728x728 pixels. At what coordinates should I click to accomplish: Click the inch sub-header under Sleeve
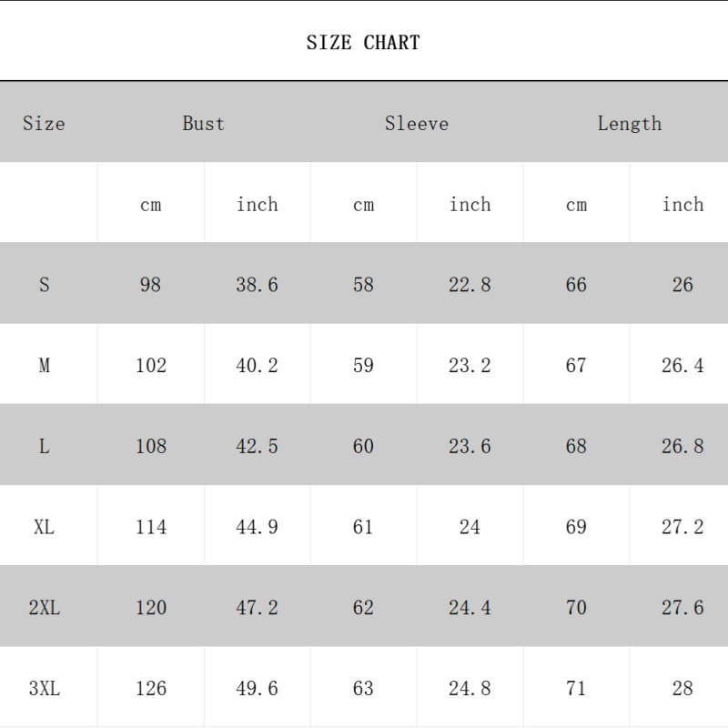[470, 205]
